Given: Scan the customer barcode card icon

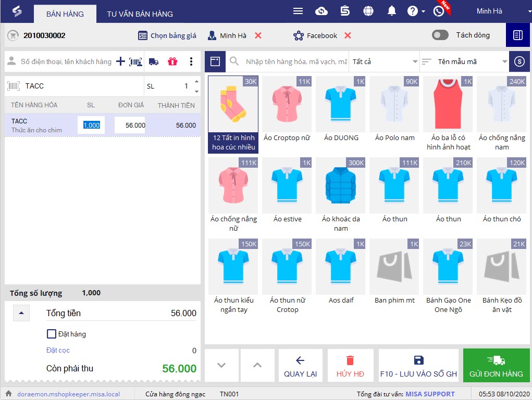Looking at the screenshot, I should tap(135, 62).
